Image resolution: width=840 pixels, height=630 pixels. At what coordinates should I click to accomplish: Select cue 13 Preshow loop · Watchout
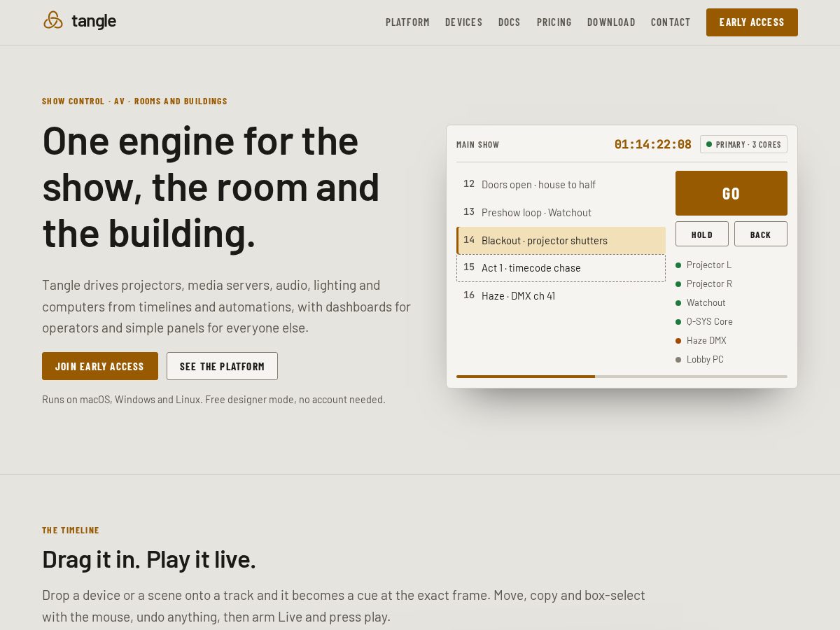pos(561,212)
